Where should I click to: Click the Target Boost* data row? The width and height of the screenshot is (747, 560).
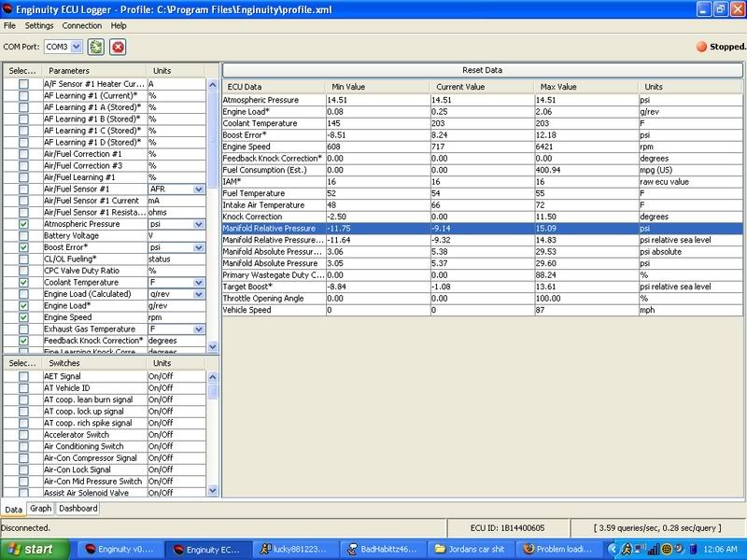[x=482, y=287]
